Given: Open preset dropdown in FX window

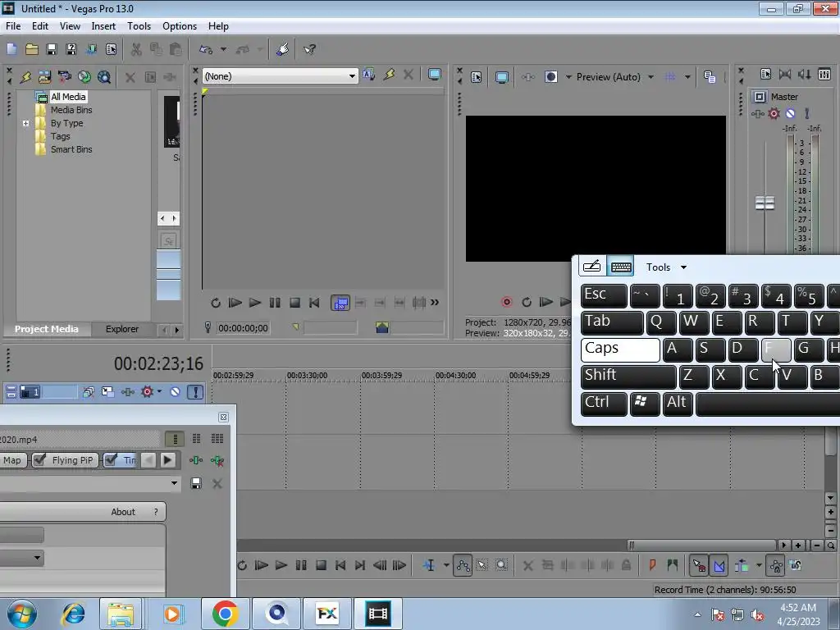Looking at the screenshot, I should coord(174,483).
